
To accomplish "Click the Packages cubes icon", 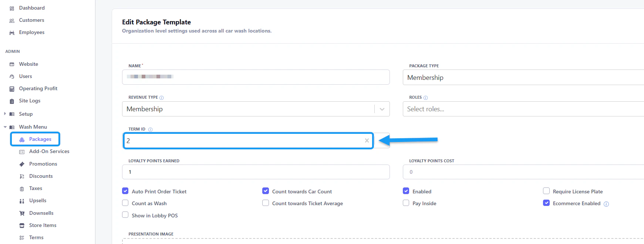I will coord(22,139).
